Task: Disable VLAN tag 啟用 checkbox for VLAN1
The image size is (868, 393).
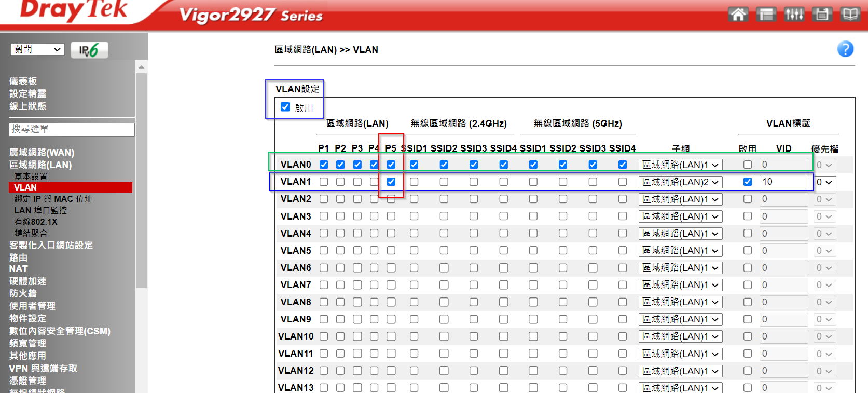Action: (748, 182)
